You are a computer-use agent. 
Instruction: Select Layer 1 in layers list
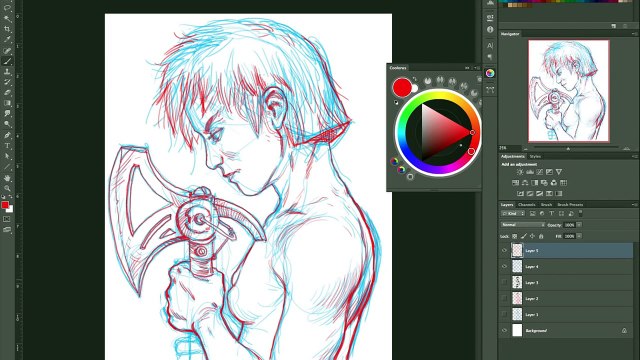click(566, 314)
